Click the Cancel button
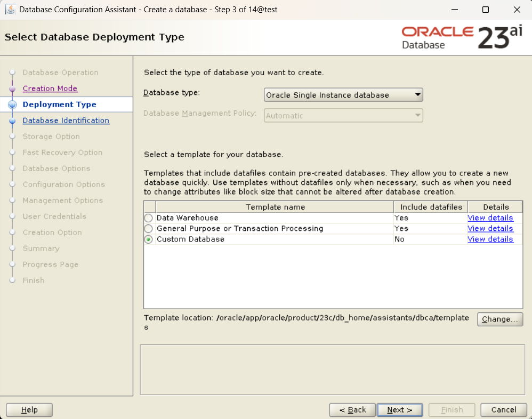The image size is (532, 419). [x=504, y=410]
